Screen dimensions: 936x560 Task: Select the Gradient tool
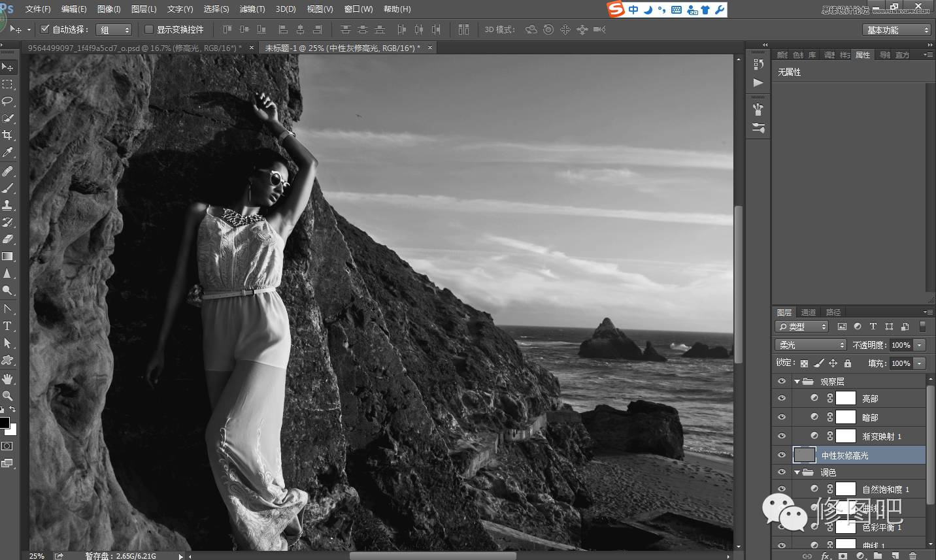click(x=8, y=256)
